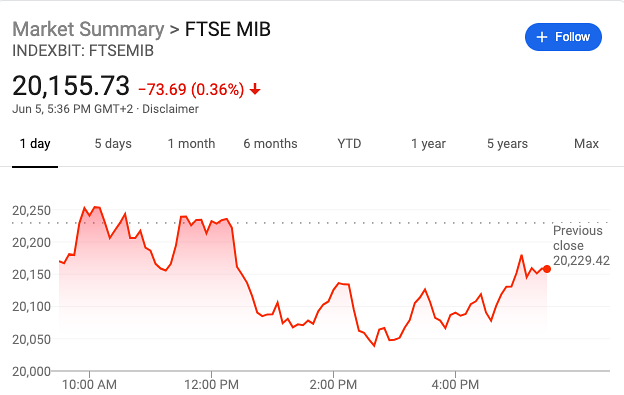The image size is (624, 395).
Task: Show the 6 months chart range
Action: pos(270,144)
